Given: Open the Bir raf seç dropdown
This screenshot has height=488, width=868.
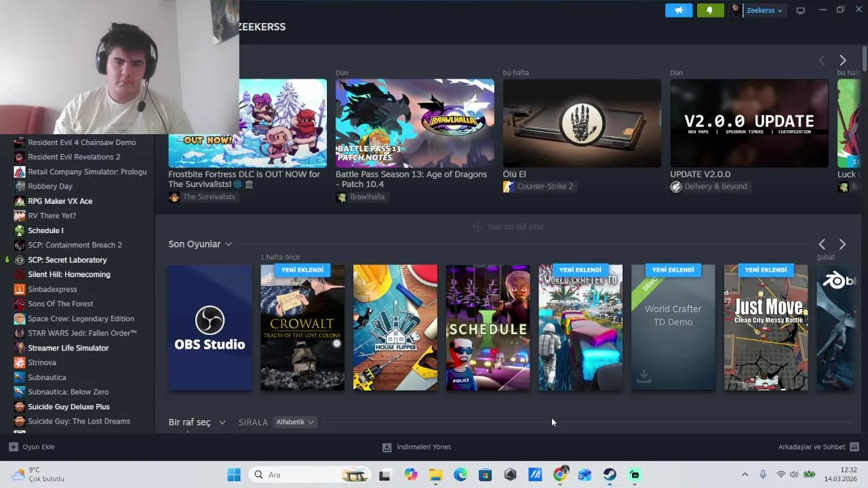Looking at the screenshot, I should [x=197, y=422].
